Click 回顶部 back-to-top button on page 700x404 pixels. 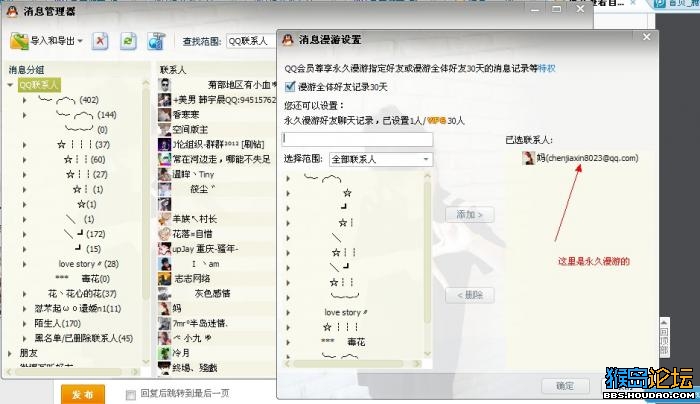664,337
